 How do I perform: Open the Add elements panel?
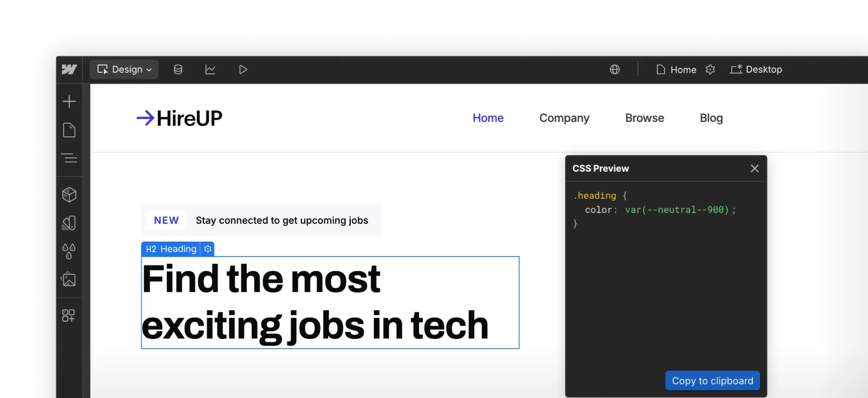69,101
